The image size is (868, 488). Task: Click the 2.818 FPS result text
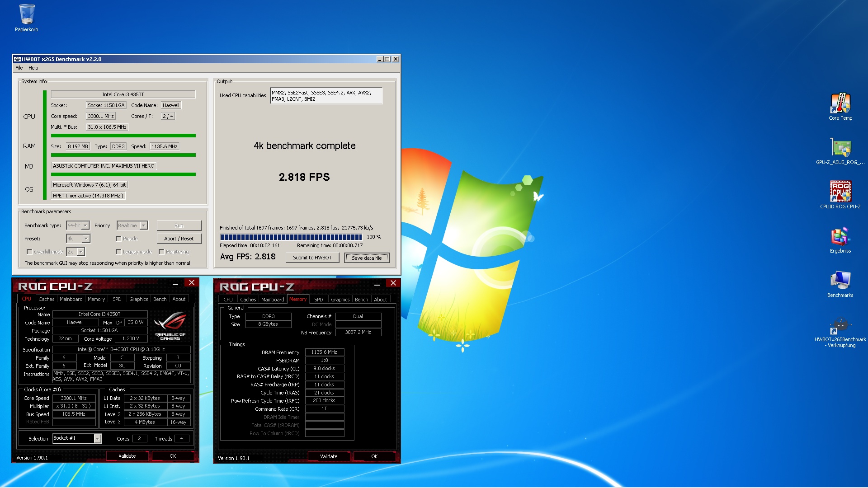pyautogui.click(x=304, y=177)
